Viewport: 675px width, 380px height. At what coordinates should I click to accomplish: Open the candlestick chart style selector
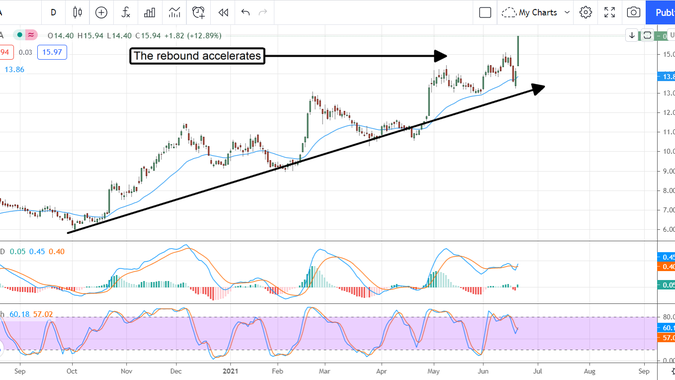[x=77, y=12]
